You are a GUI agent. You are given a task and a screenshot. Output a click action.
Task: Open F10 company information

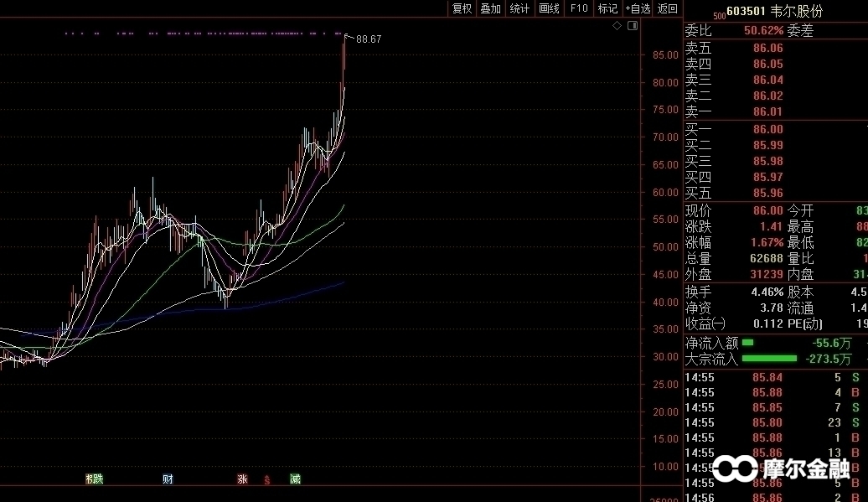pos(579,8)
